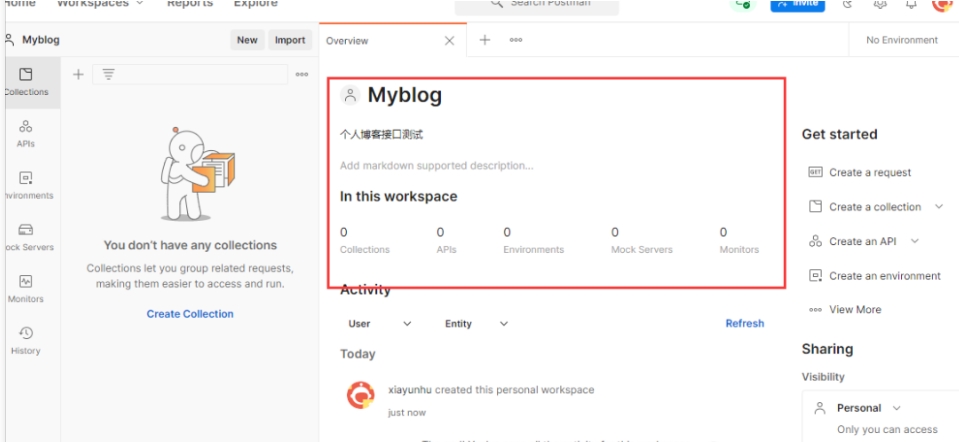Click the sync status icon in header

[x=743, y=4]
